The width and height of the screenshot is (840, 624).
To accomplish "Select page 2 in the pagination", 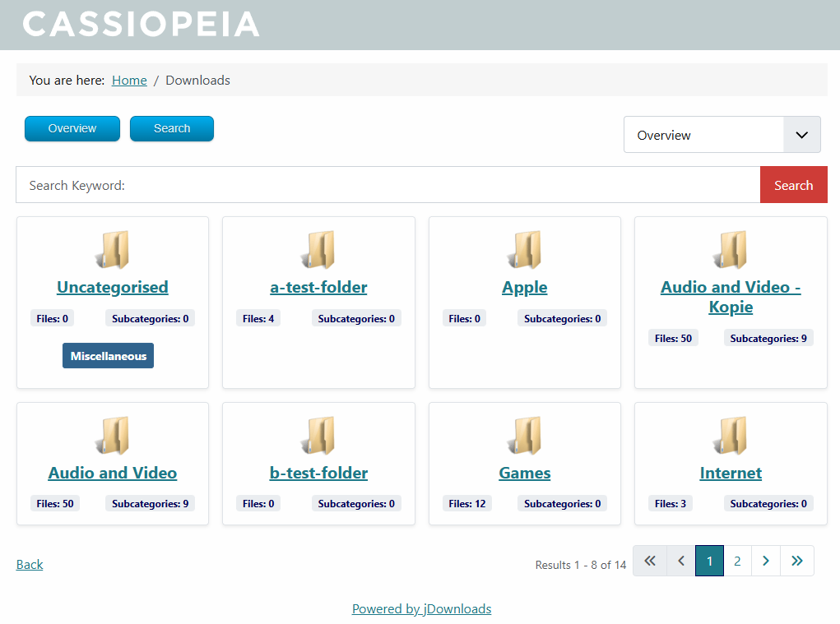I will (737, 561).
